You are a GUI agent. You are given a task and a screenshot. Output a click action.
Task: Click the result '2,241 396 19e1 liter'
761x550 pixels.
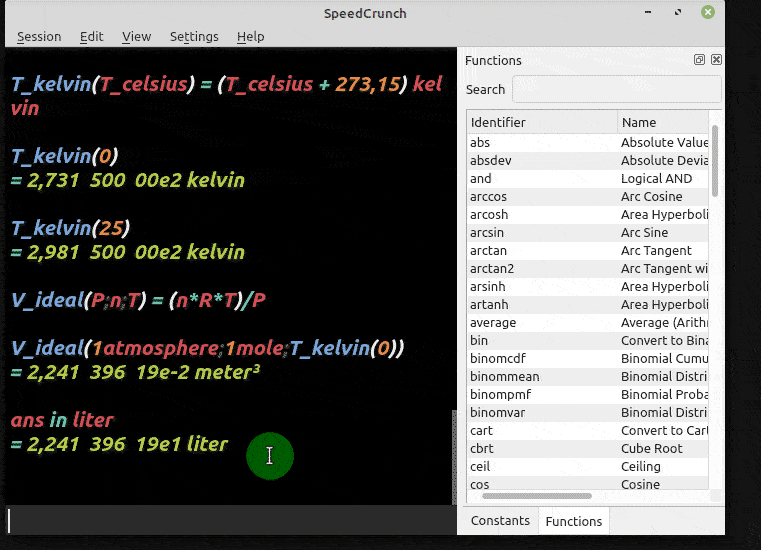click(119, 444)
